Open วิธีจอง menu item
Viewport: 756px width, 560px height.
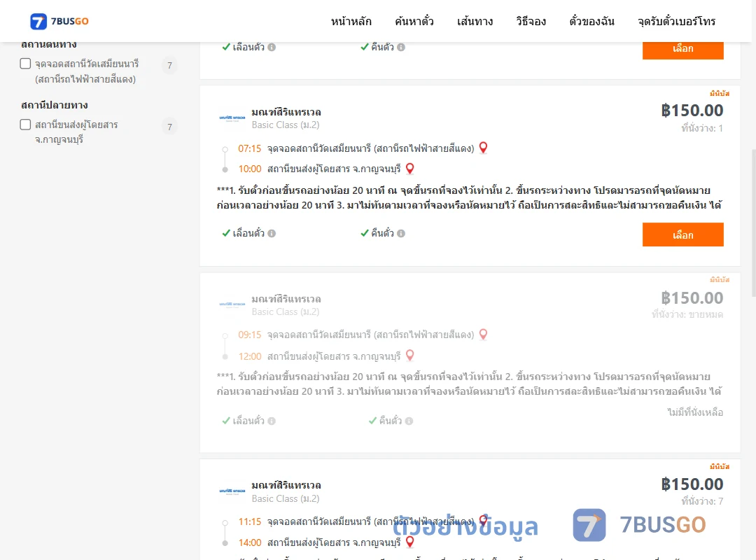tap(531, 22)
